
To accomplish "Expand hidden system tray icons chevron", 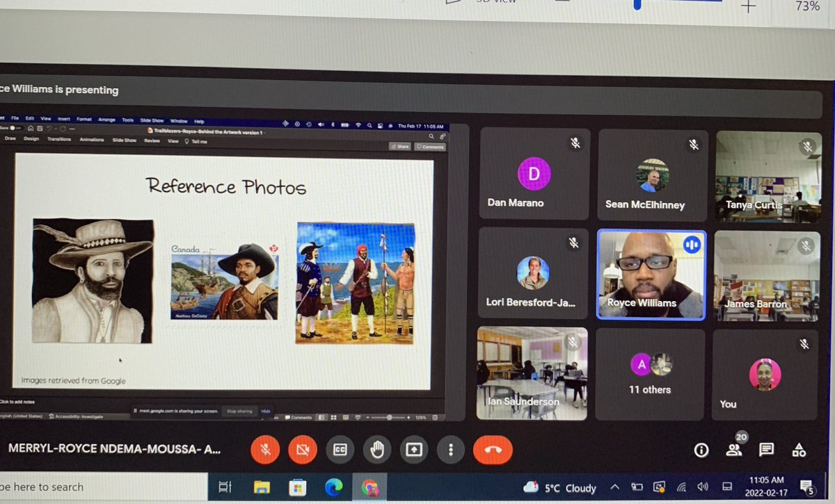I will (615, 488).
